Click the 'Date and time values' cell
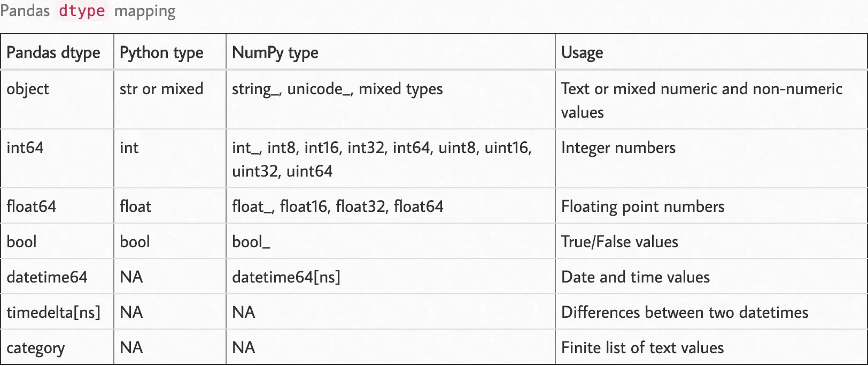The image size is (868, 366). [635, 277]
